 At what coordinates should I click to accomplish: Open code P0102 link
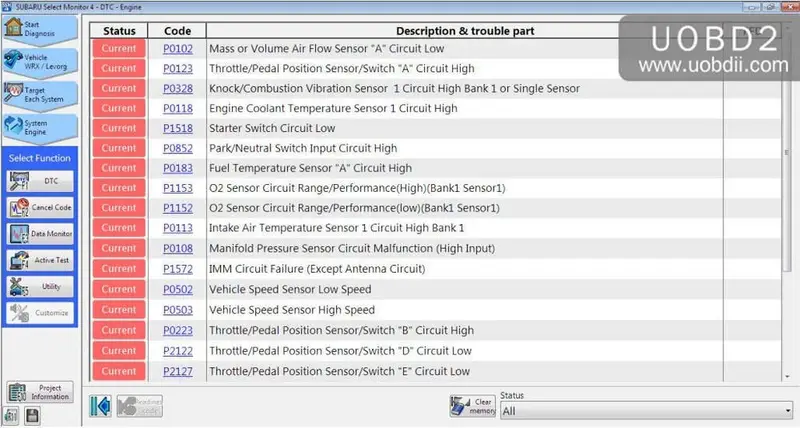coord(178,49)
